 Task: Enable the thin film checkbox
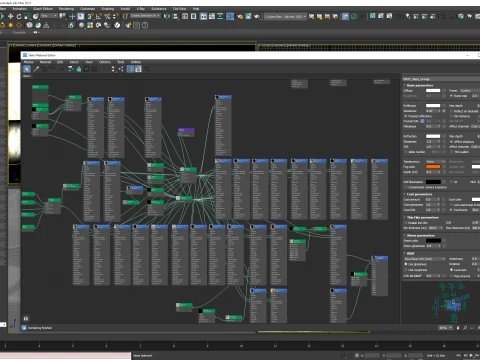click(x=406, y=223)
